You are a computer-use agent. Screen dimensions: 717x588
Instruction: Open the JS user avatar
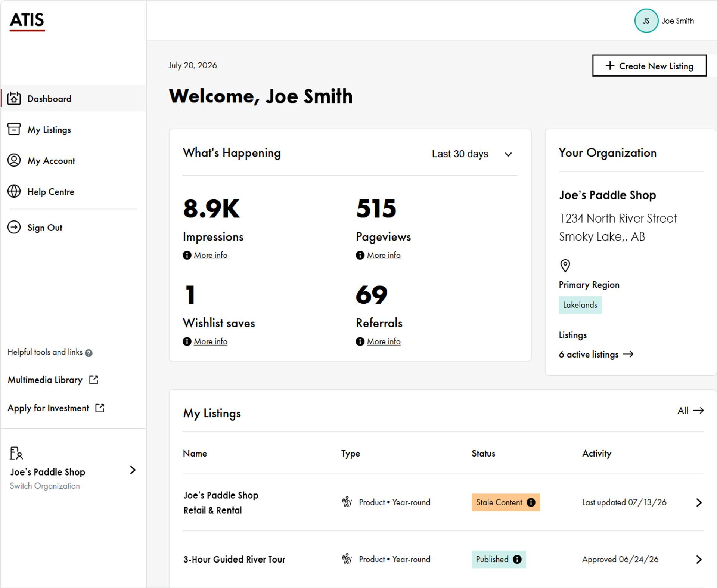click(646, 21)
